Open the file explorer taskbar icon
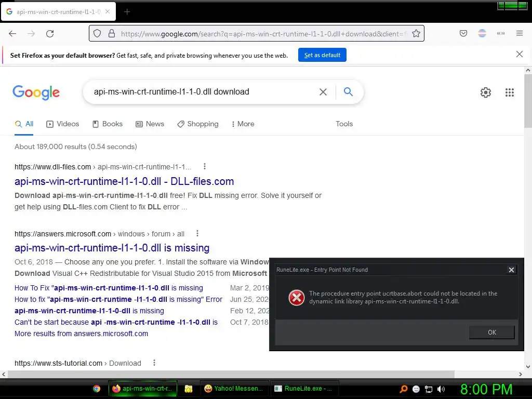The width and height of the screenshot is (532, 399). 188,389
